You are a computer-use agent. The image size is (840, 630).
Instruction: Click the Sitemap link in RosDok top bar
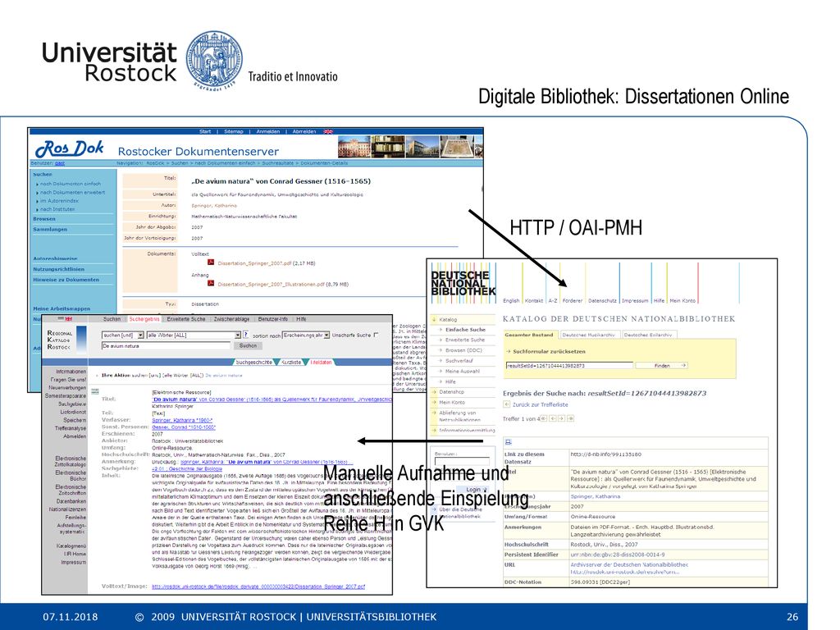click(x=234, y=131)
